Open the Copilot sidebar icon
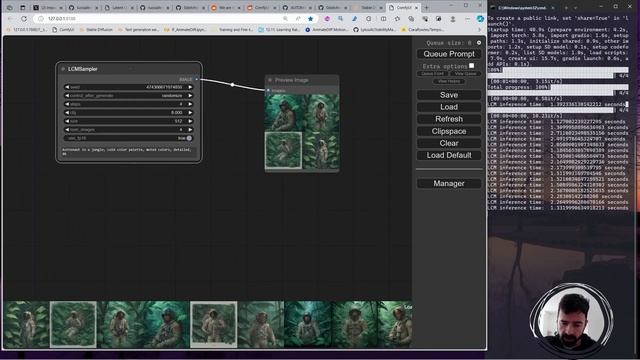The image size is (640, 360). 480,19
